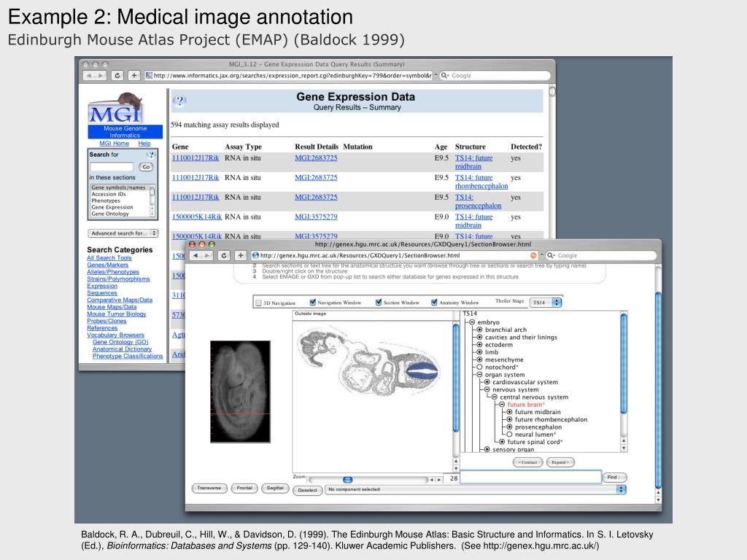
Task: Expand the future rhombencephalon tree node
Action: coord(510,419)
